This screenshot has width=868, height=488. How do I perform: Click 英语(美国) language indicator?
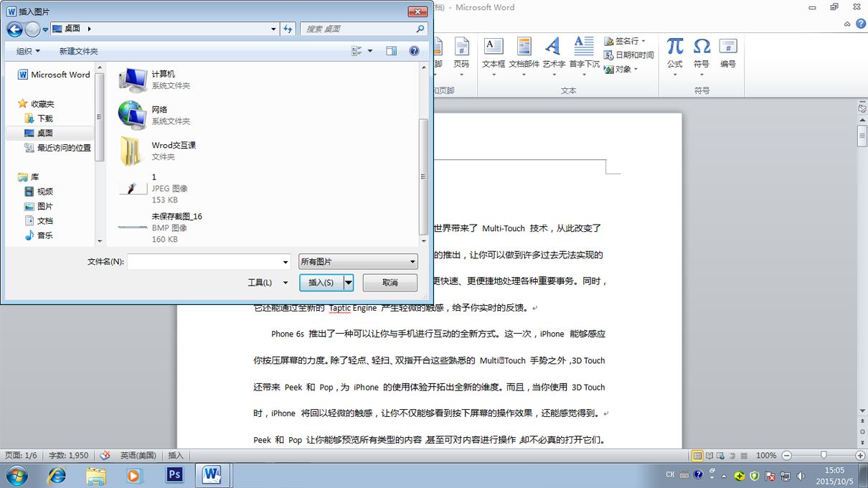coord(138,455)
